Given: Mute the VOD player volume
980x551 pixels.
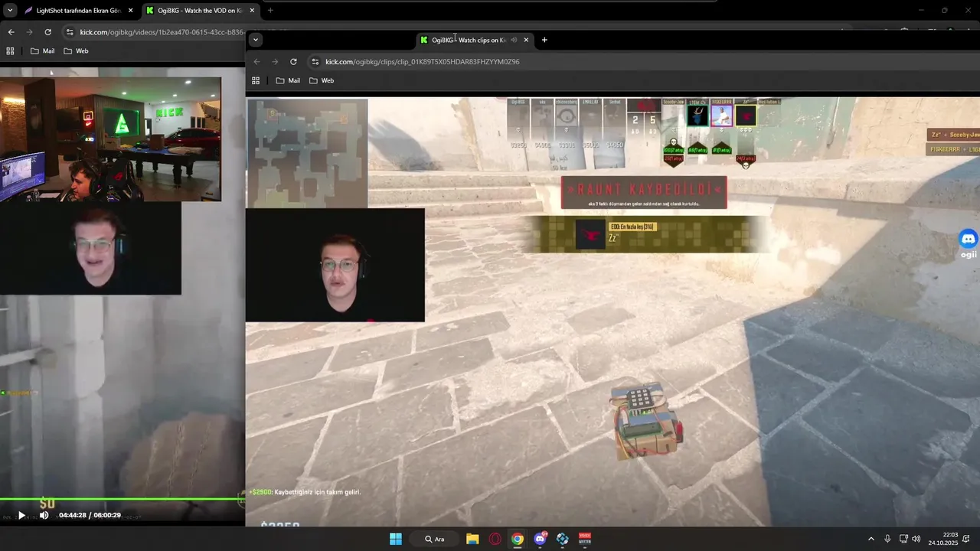Looking at the screenshot, I should (44, 515).
